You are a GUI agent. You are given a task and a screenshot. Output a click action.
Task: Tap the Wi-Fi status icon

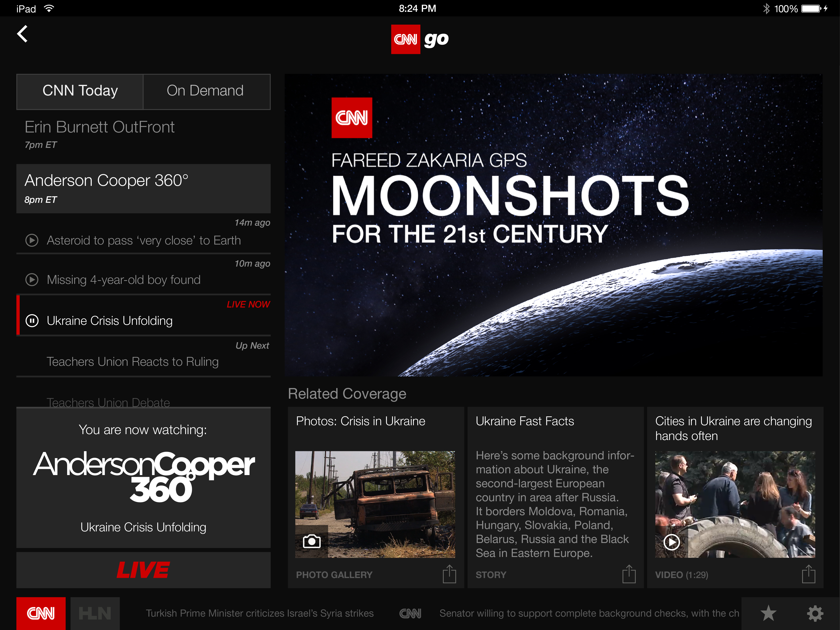pos(49,8)
